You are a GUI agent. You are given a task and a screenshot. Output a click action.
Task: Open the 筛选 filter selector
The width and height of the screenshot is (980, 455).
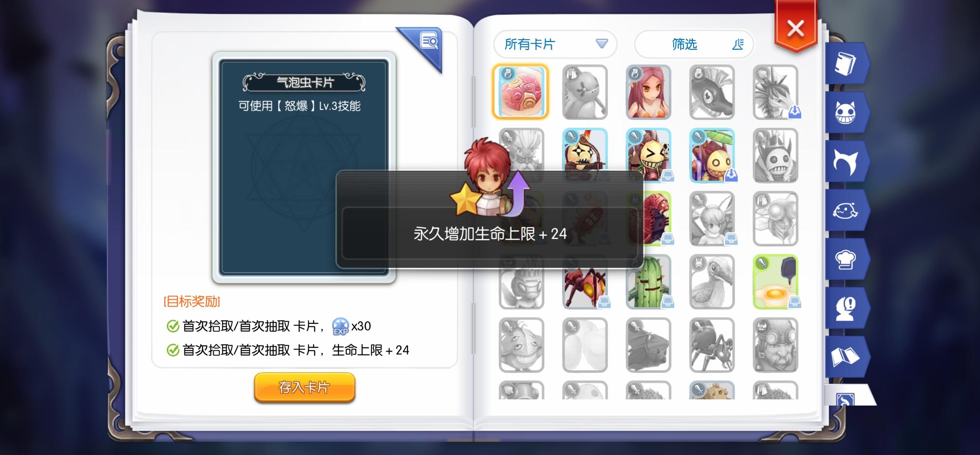(694, 44)
